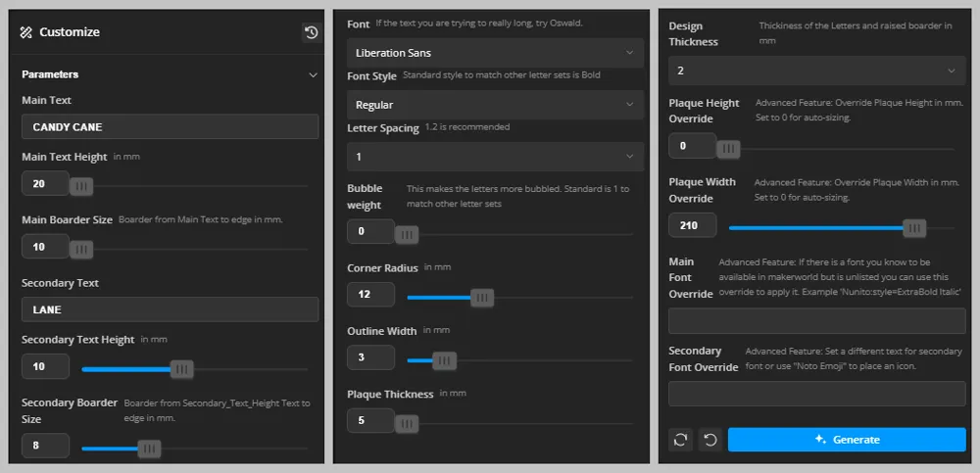This screenshot has height=473, width=980.
Task: Click the Secondary Boarder Size value box
Action: click(46, 447)
